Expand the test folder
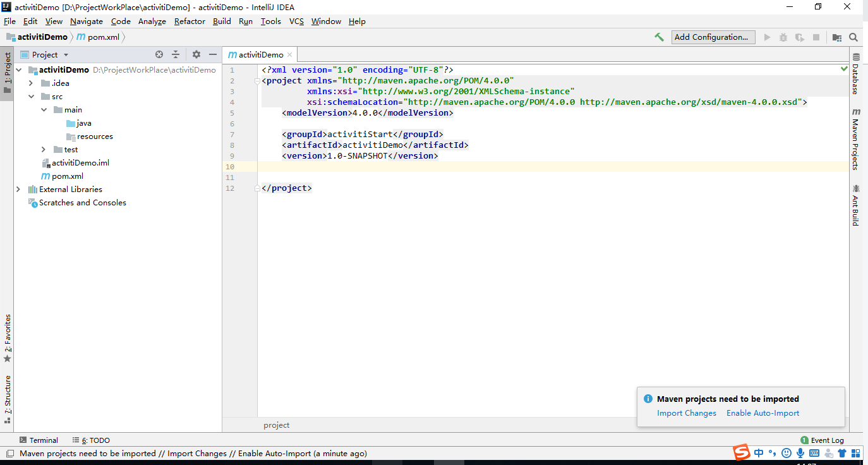868x465 pixels. [44, 150]
